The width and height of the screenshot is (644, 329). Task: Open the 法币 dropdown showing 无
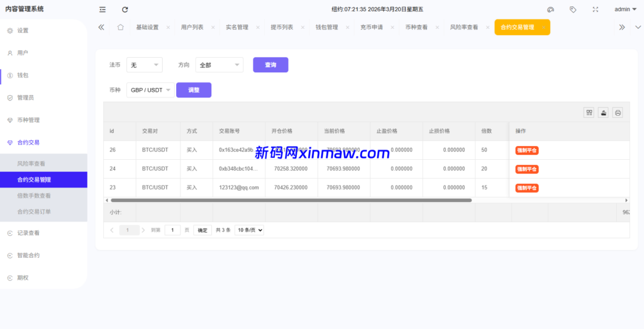coord(145,65)
